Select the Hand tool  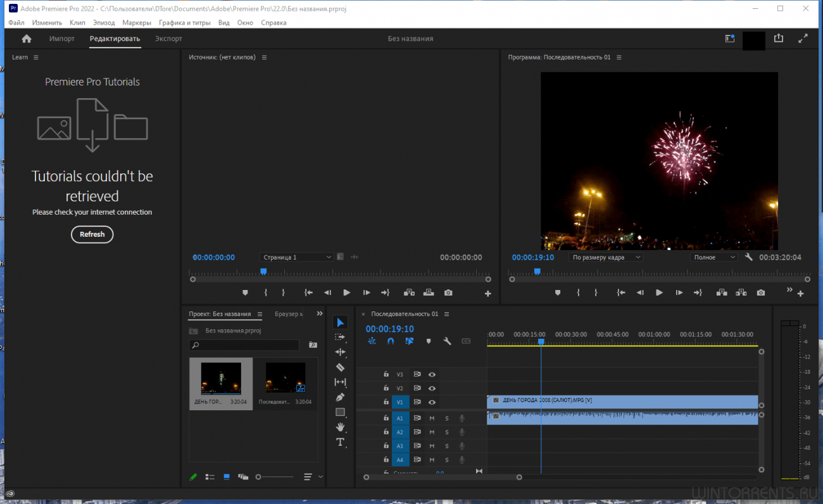coord(340,427)
